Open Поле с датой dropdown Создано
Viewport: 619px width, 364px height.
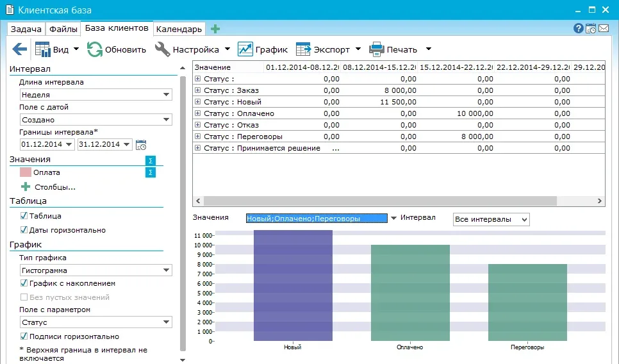tap(96, 120)
